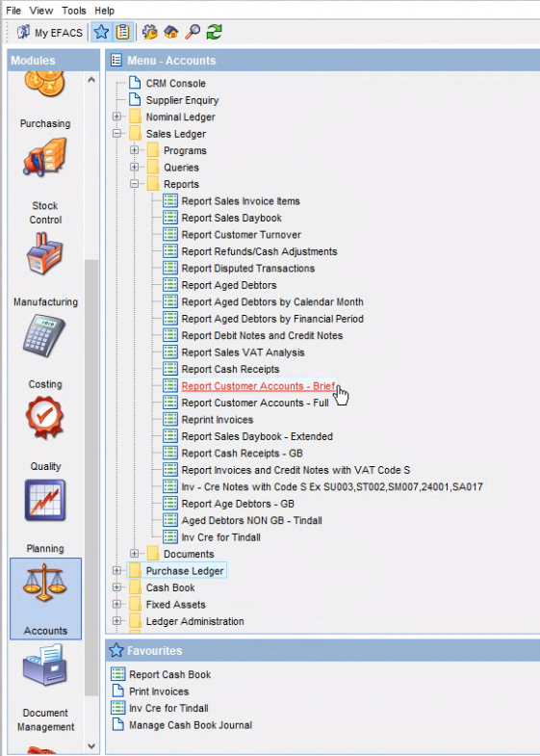Image resolution: width=540 pixels, height=756 pixels.
Task: Toggle the clipboard menu panel button
Action: pyautogui.click(x=123, y=33)
